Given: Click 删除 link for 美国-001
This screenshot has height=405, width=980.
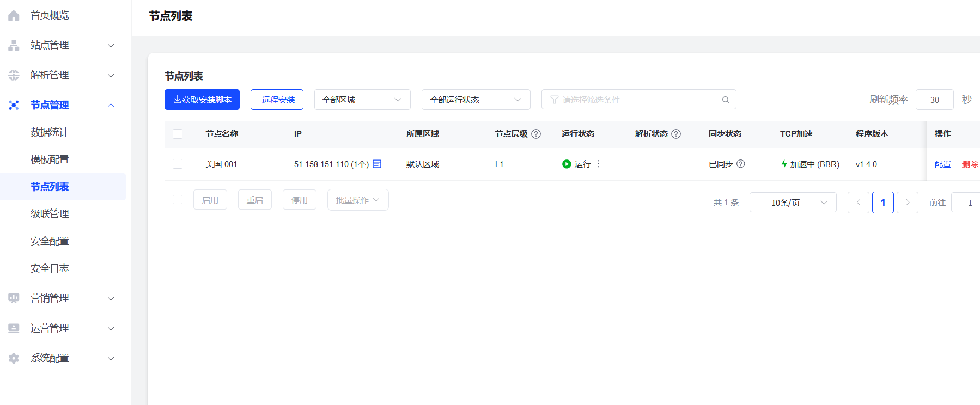Looking at the screenshot, I should click(x=970, y=164).
